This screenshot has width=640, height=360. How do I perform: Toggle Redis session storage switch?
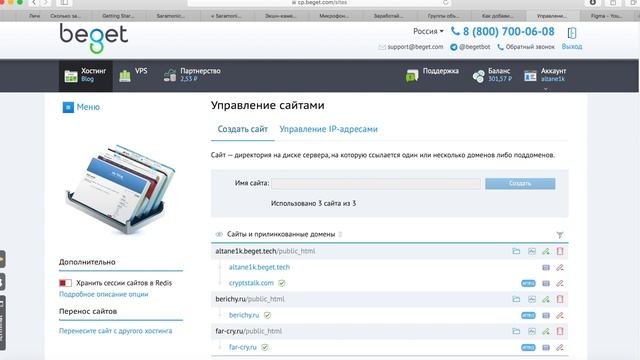(x=65, y=283)
